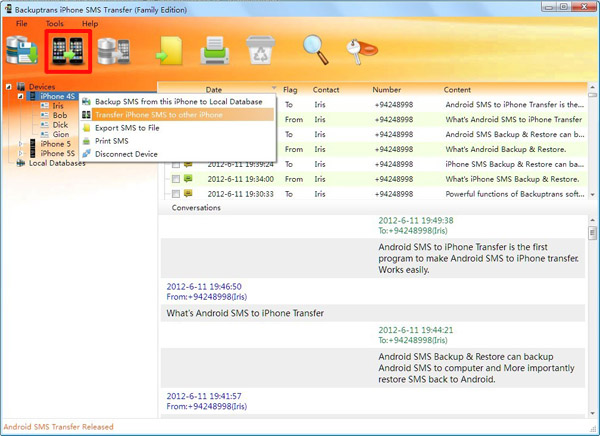Tick checkbox for the 19:30:33 message

coord(176,194)
